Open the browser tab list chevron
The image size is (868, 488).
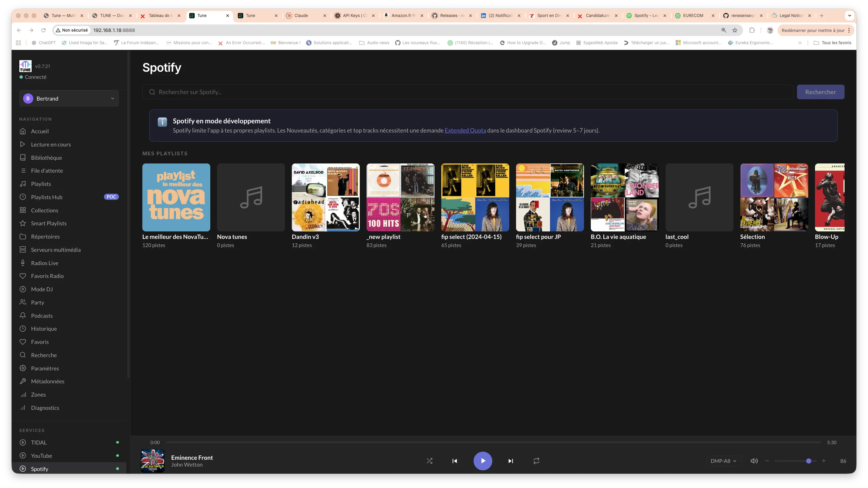click(849, 15)
